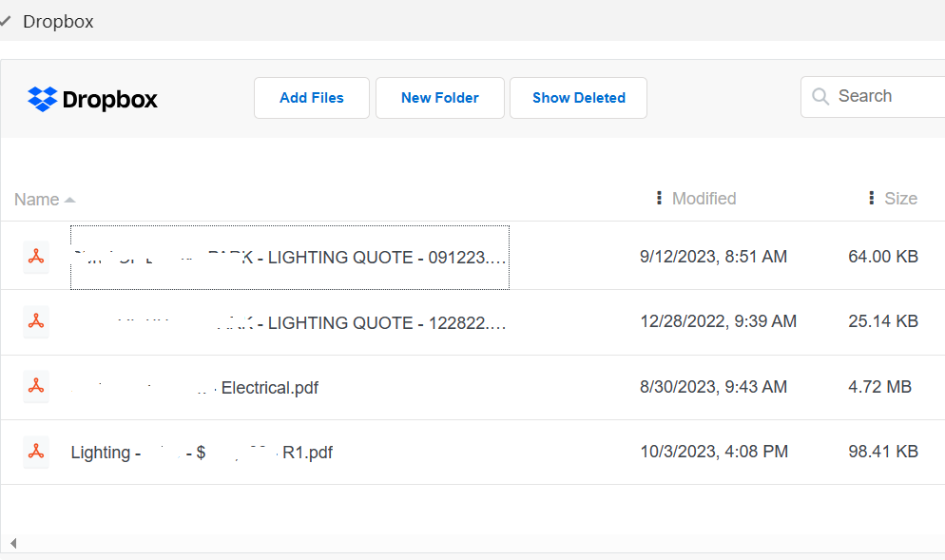
Task: Open the LIGHTING QUOTE - 122822 file
Action: (289, 323)
